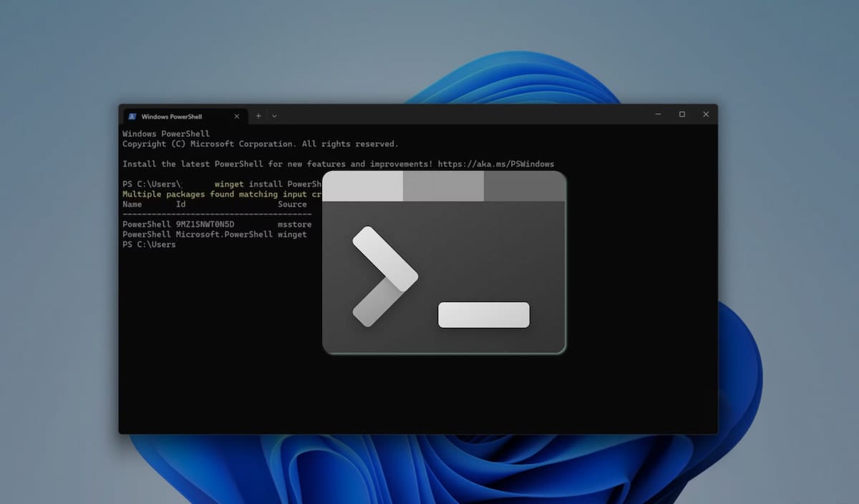The width and height of the screenshot is (859, 504).
Task: Click the Copyright Microsoft Corporation line
Action: coord(261,144)
